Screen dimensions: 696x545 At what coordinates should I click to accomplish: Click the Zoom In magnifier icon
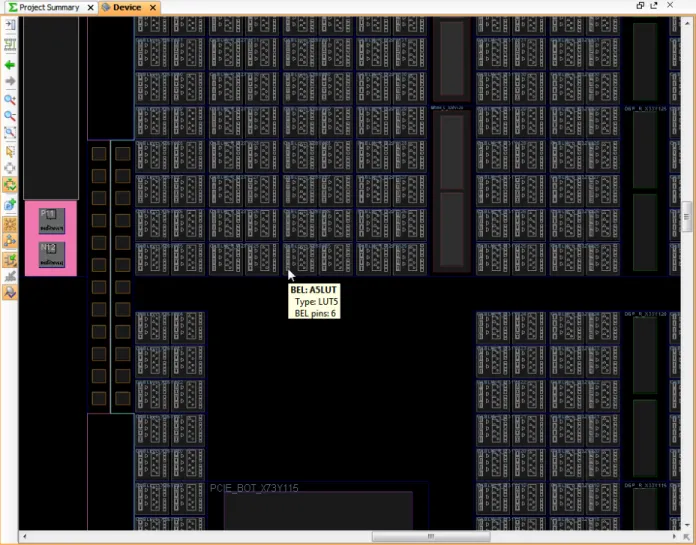pyautogui.click(x=10, y=100)
